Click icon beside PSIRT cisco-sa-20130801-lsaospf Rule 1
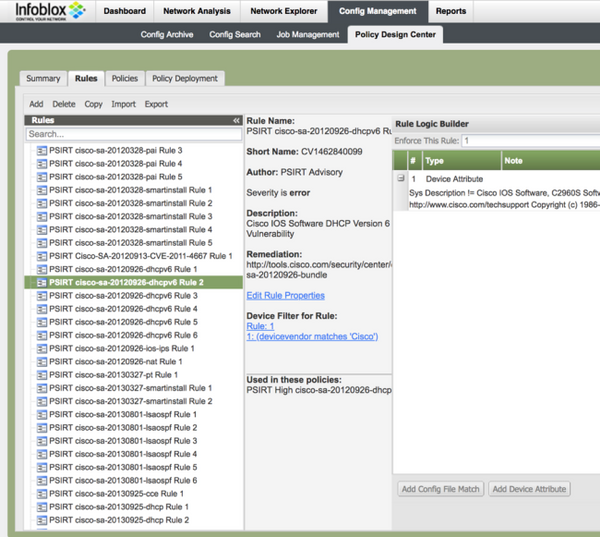Screen dimensions: 600x537 pyautogui.click(x=42, y=414)
